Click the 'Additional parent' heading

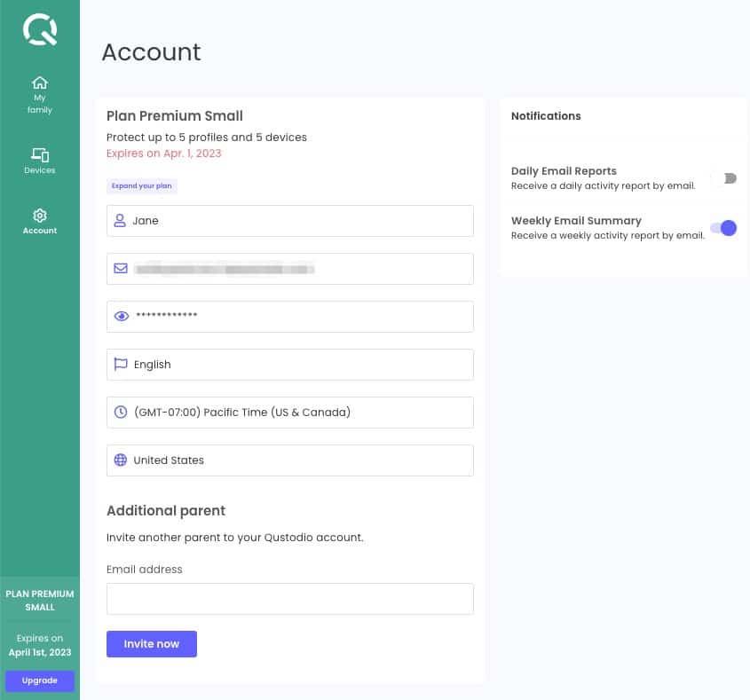tap(166, 511)
